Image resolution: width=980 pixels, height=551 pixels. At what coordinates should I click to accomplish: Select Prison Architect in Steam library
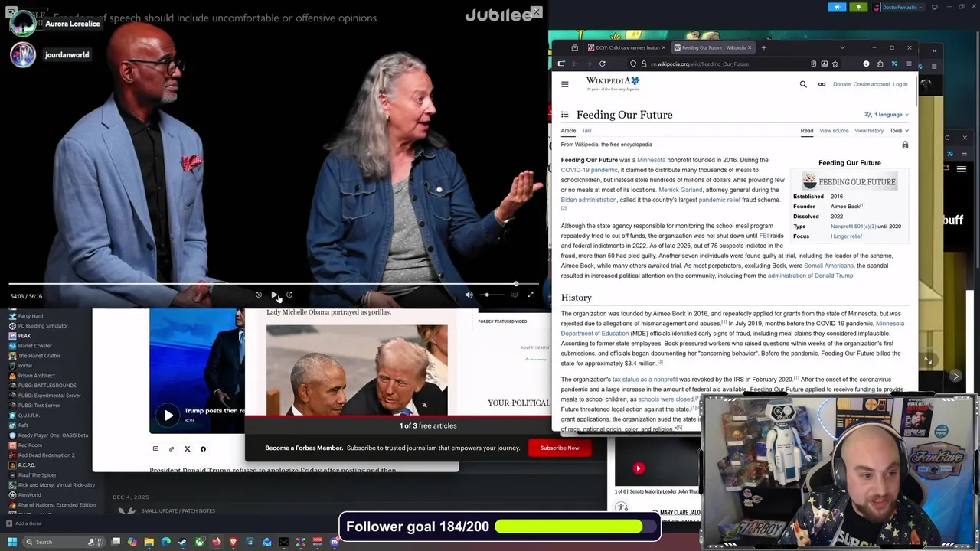click(36, 376)
